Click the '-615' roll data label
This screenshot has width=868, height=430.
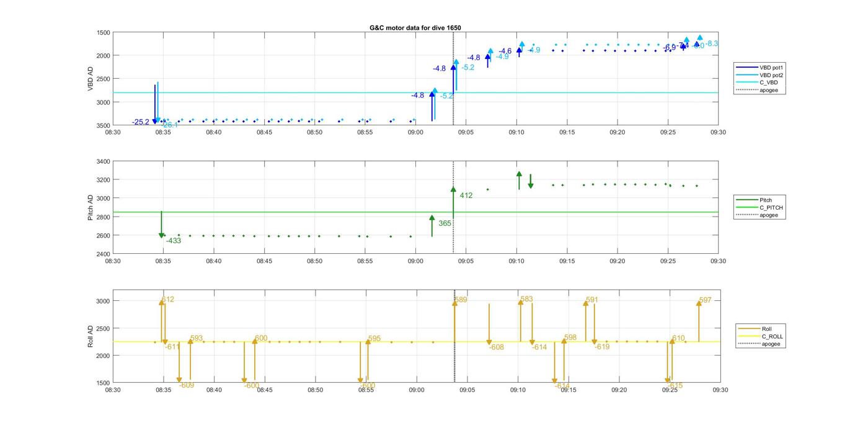[675, 385]
